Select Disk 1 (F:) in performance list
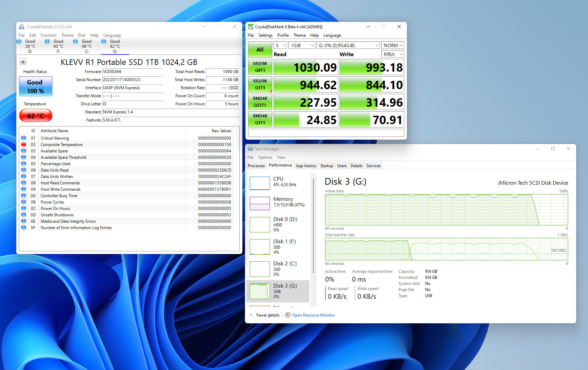588x370 pixels. coord(278,247)
